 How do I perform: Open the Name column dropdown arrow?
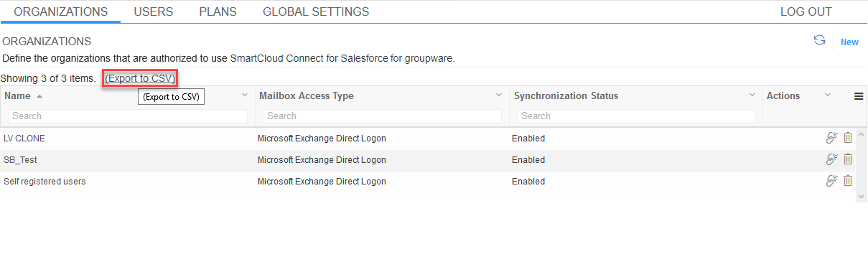pos(244,95)
